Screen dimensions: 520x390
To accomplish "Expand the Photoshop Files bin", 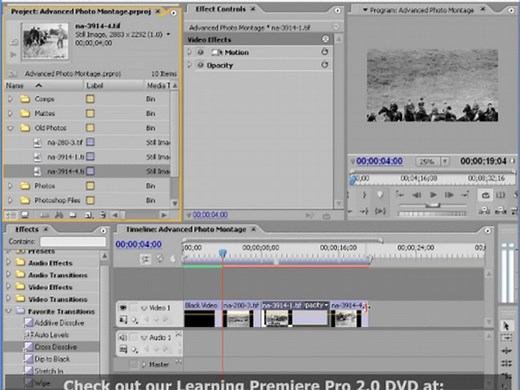I will (10, 200).
